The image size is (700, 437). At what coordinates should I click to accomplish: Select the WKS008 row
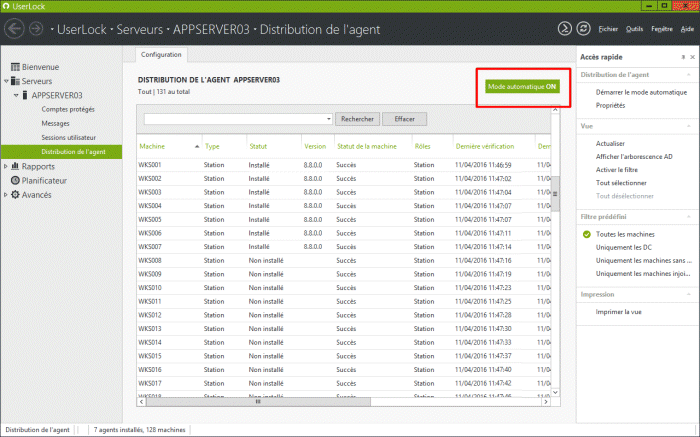click(344, 260)
